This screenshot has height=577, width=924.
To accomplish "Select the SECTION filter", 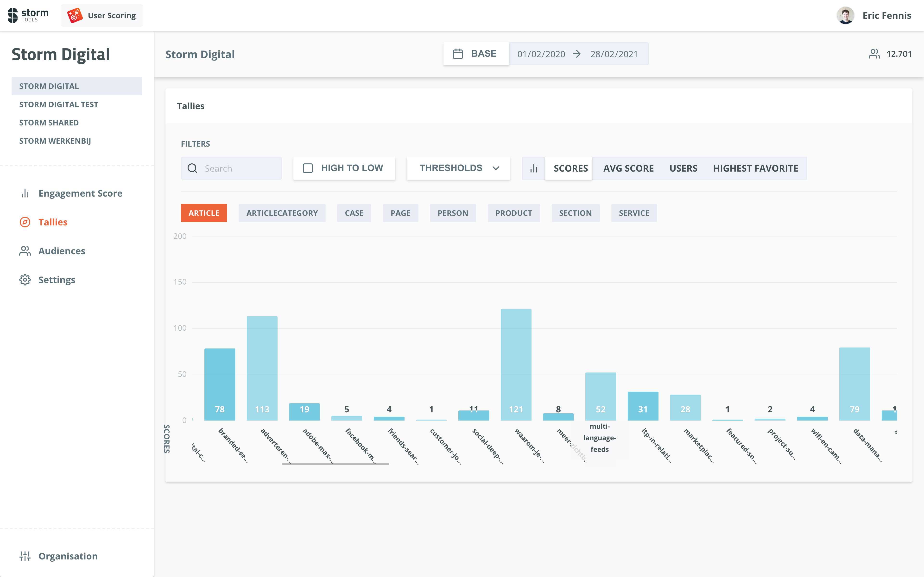I will tap(576, 213).
